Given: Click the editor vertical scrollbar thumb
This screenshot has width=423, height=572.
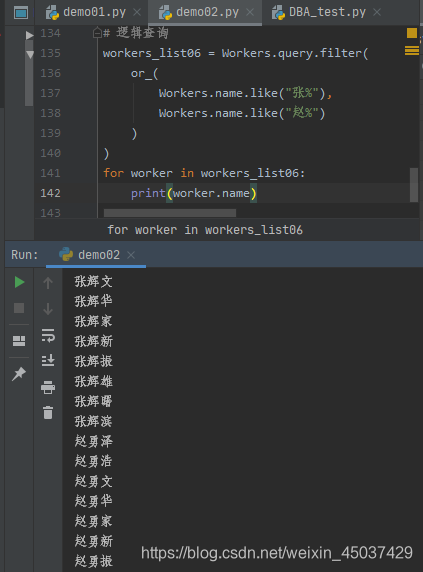Looking at the screenshot, I should tap(414, 185).
